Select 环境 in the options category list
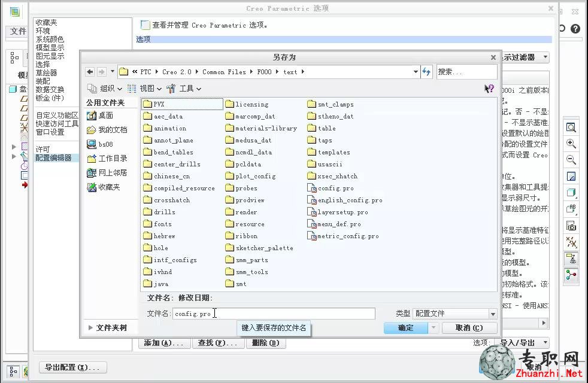The image size is (588, 383). point(43,31)
